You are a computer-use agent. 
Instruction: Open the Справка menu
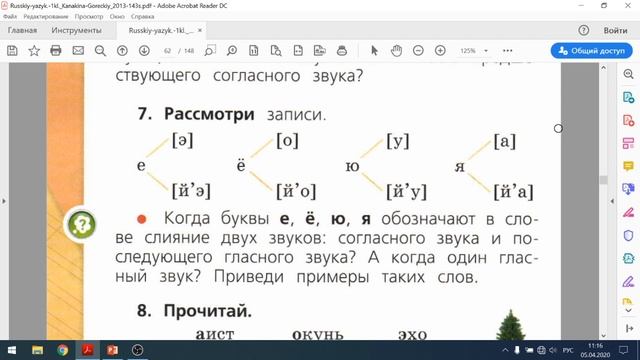(142, 17)
